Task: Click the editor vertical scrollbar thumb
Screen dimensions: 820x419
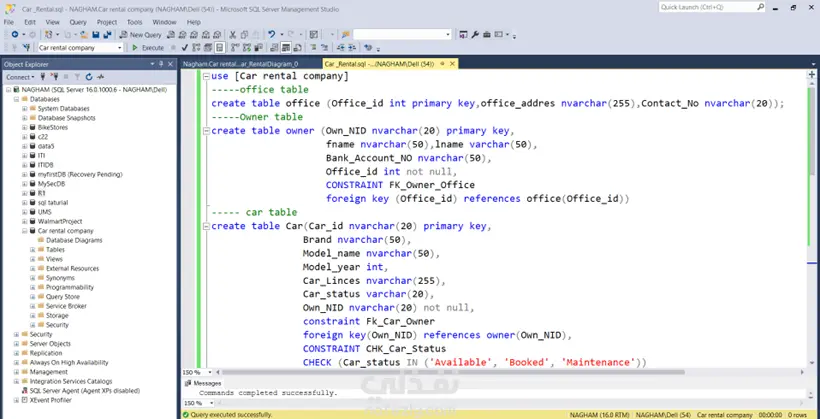Action: click(x=812, y=131)
